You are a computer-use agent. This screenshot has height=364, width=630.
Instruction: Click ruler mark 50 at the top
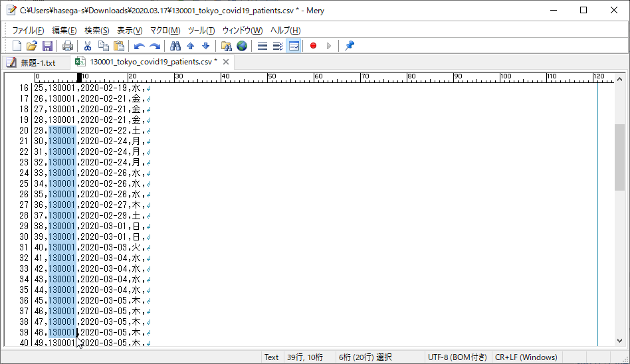pos(272,76)
